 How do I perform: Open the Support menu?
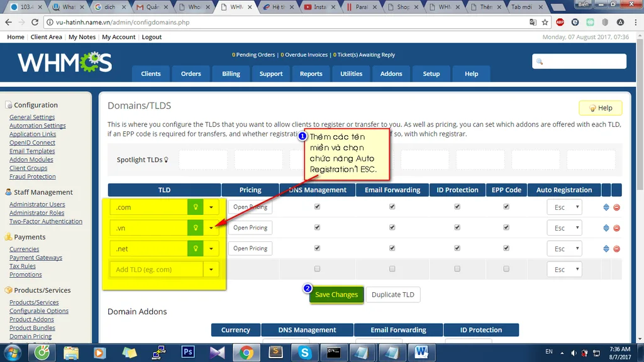click(x=271, y=74)
